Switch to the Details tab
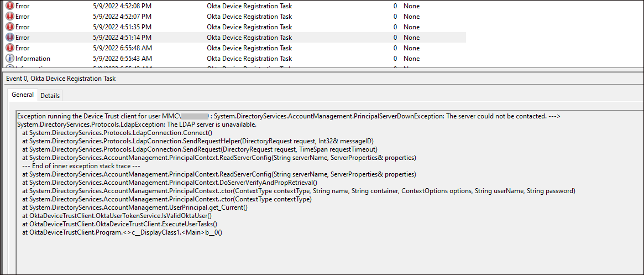This screenshot has width=644, height=275. point(50,96)
